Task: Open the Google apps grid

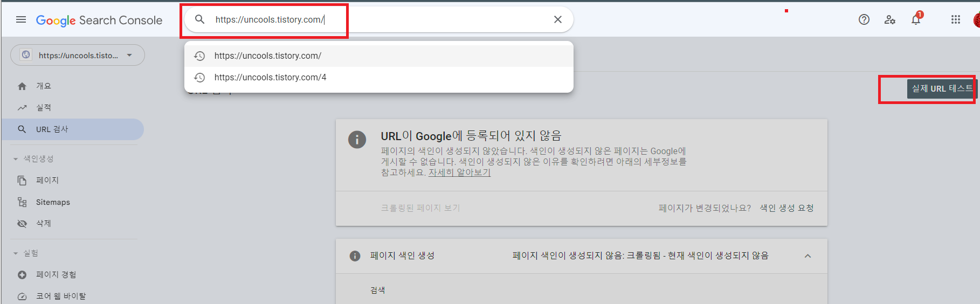Action: tap(956, 20)
